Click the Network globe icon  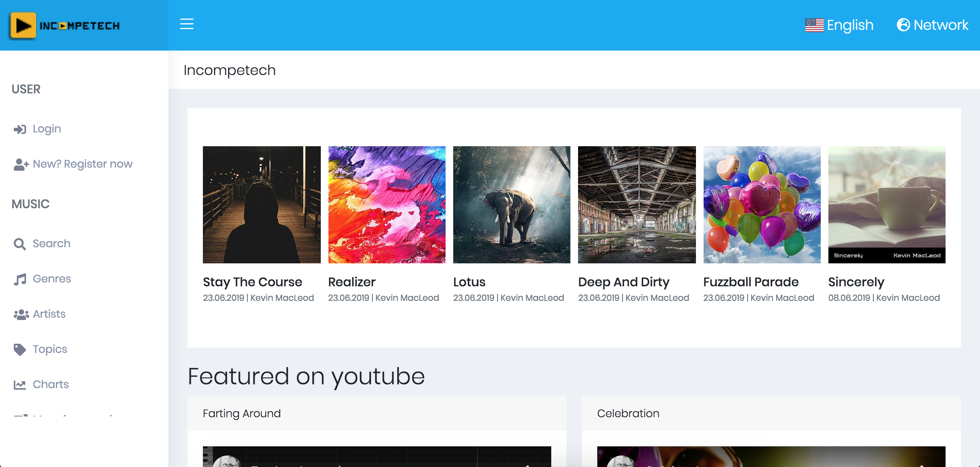pyautogui.click(x=903, y=25)
